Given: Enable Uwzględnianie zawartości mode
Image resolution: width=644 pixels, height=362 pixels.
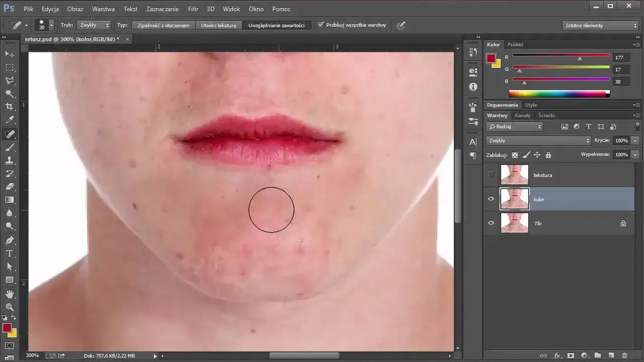Looking at the screenshot, I should [x=277, y=25].
